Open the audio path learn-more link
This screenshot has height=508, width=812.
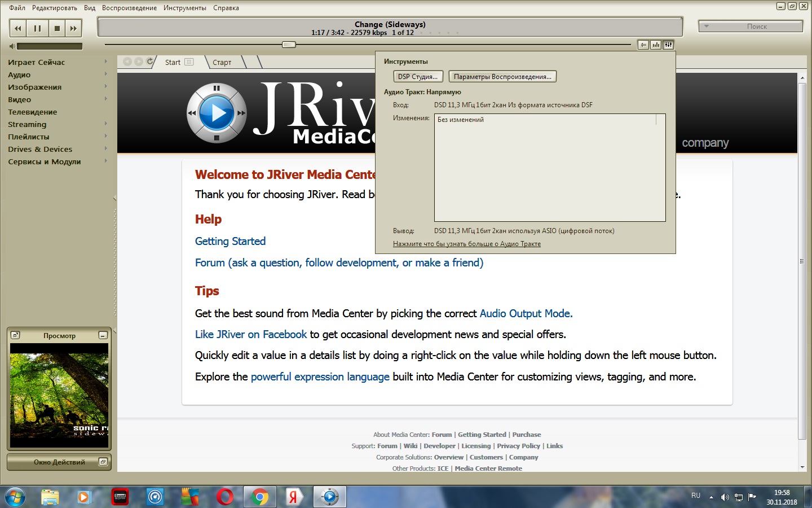tap(467, 244)
